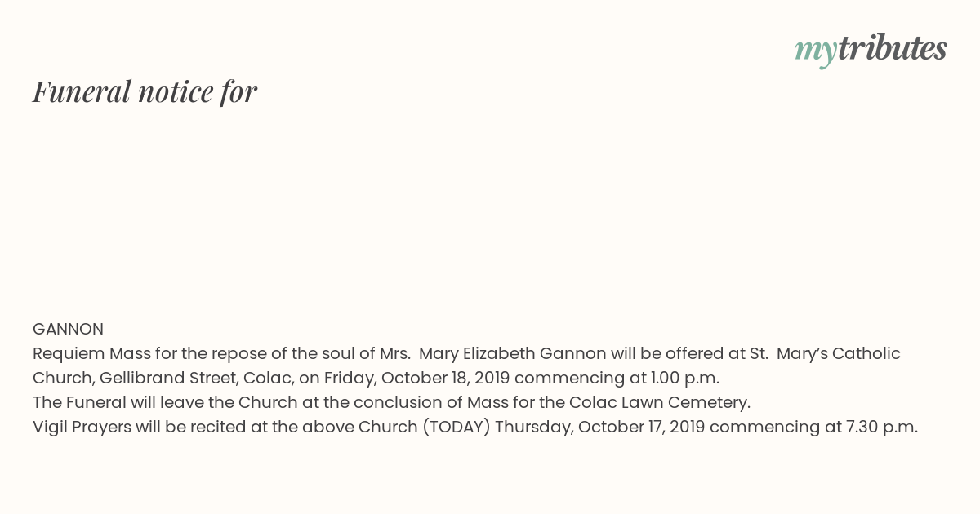The height and width of the screenshot is (514, 980).
Task: Select the name 'Mary Elizabeth Gannon'
Action: tap(513, 354)
